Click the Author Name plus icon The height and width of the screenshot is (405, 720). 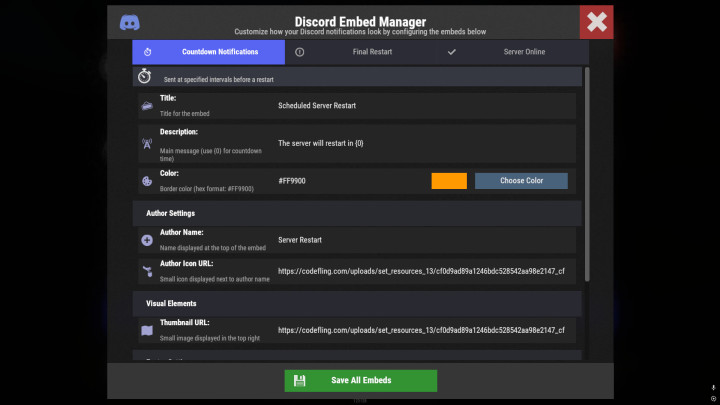tap(147, 240)
